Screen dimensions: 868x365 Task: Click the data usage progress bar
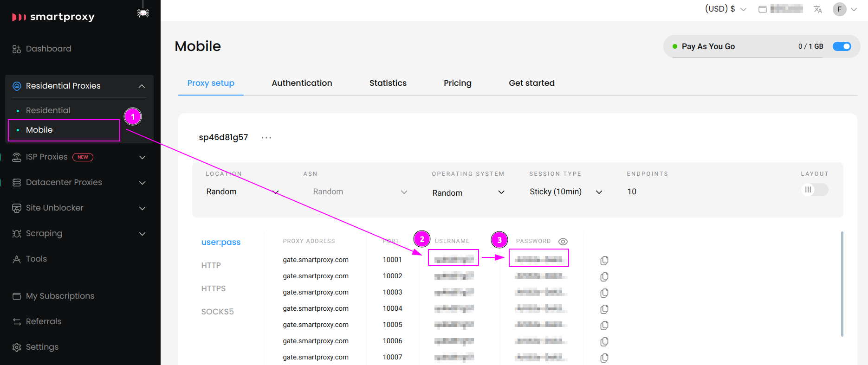click(746, 57)
